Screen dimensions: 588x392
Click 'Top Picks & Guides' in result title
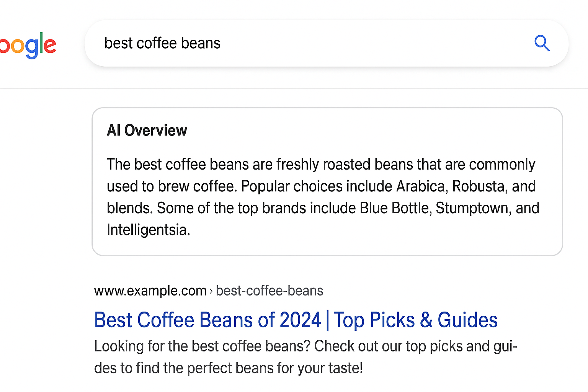point(415,320)
